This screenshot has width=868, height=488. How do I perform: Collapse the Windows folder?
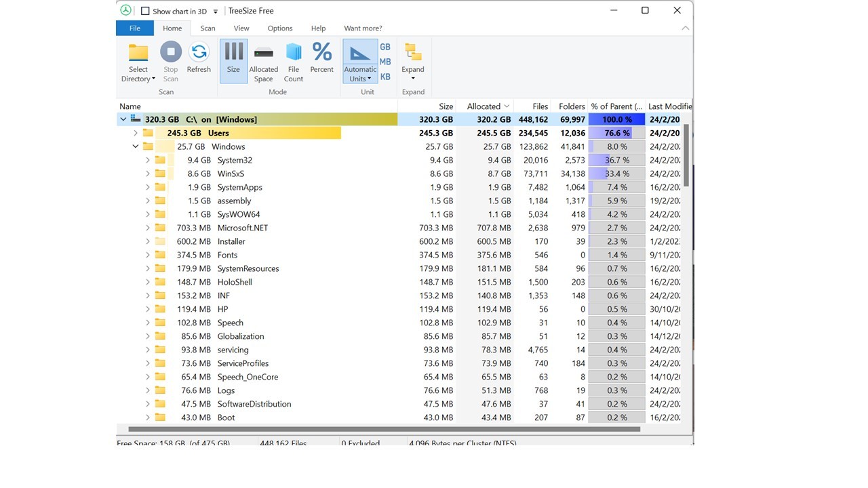135,146
